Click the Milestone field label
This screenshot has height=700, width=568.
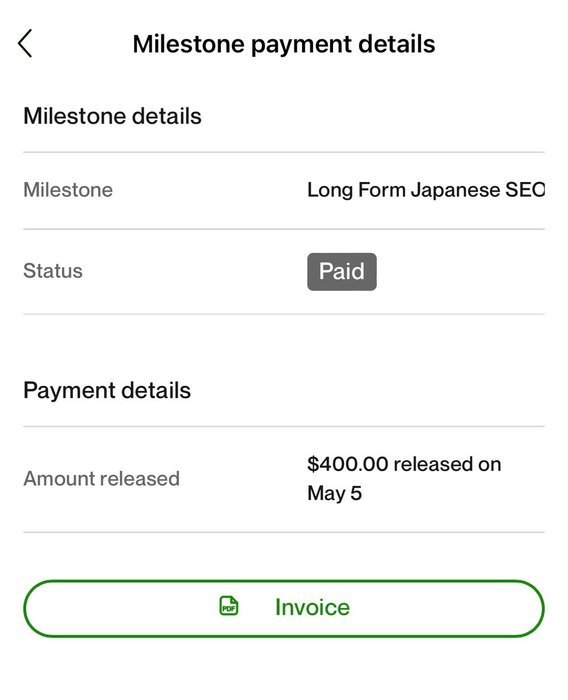(68, 190)
